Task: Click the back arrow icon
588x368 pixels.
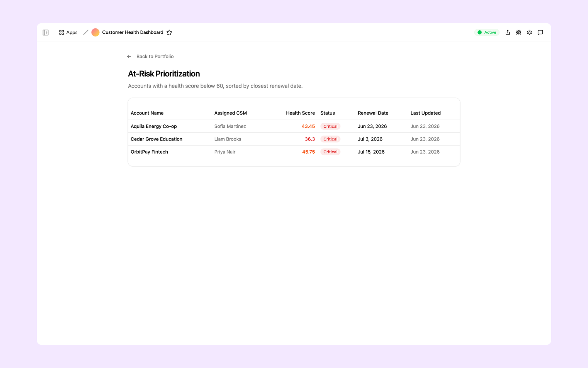Action: 129,57
